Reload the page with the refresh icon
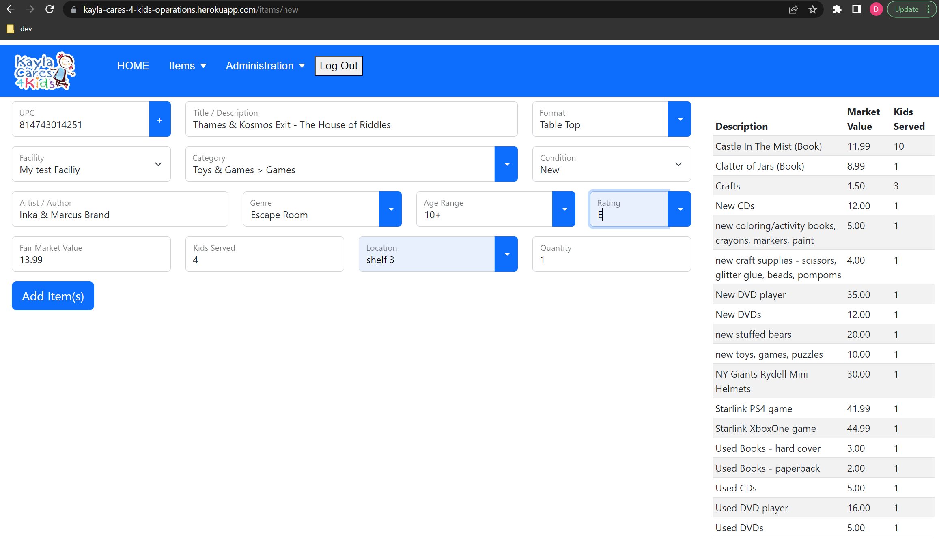939x560 pixels. point(50,9)
